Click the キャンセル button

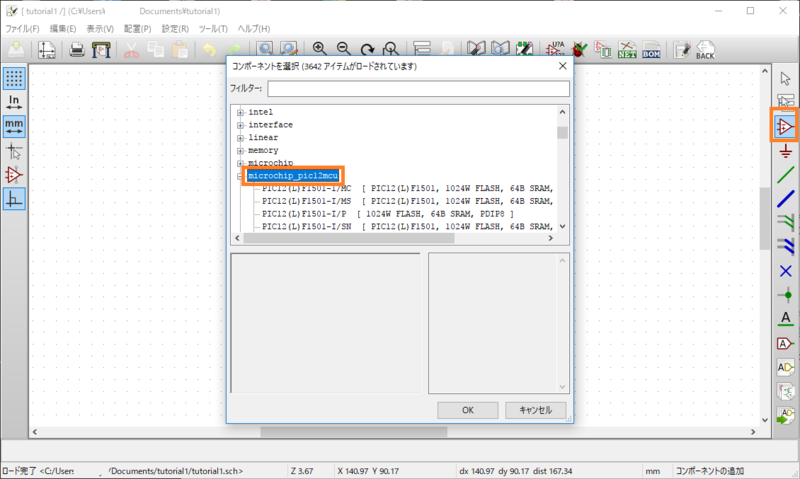tap(536, 410)
